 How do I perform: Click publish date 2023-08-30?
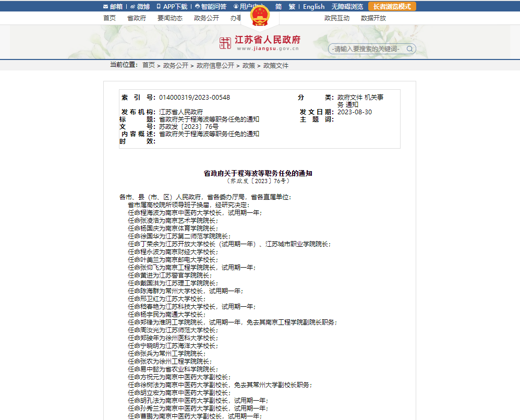[x=355, y=112]
